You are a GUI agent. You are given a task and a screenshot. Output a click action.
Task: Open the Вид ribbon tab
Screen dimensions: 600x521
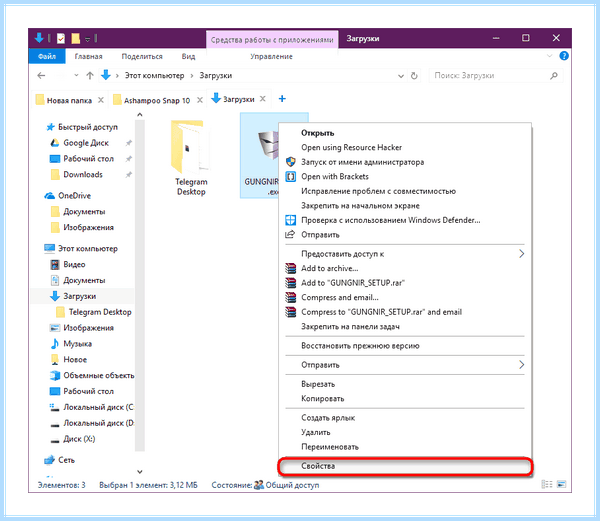tap(188, 56)
